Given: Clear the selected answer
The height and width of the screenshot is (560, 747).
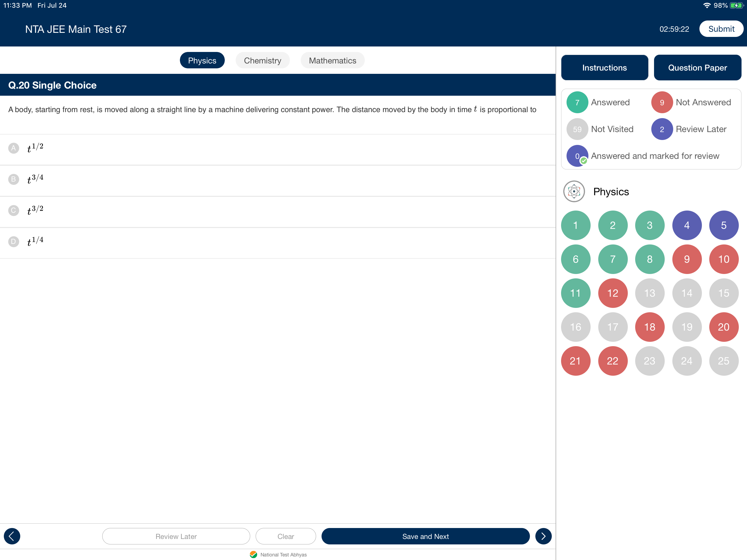Looking at the screenshot, I should 285,536.
